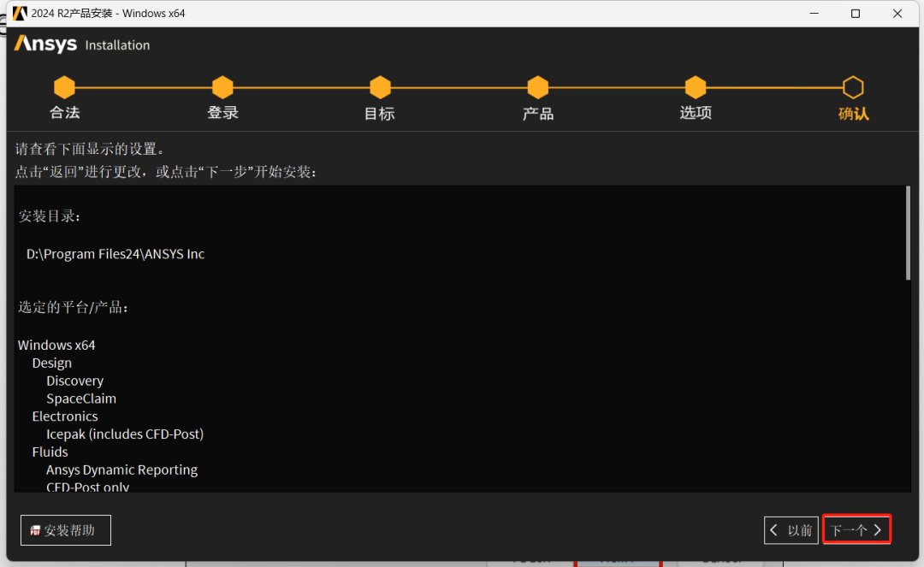
Task: Click the 产品 step hexagon
Action: coord(537,87)
